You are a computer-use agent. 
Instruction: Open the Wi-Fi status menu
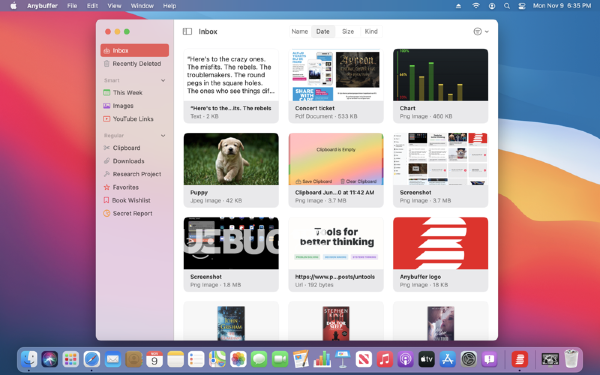476,6
